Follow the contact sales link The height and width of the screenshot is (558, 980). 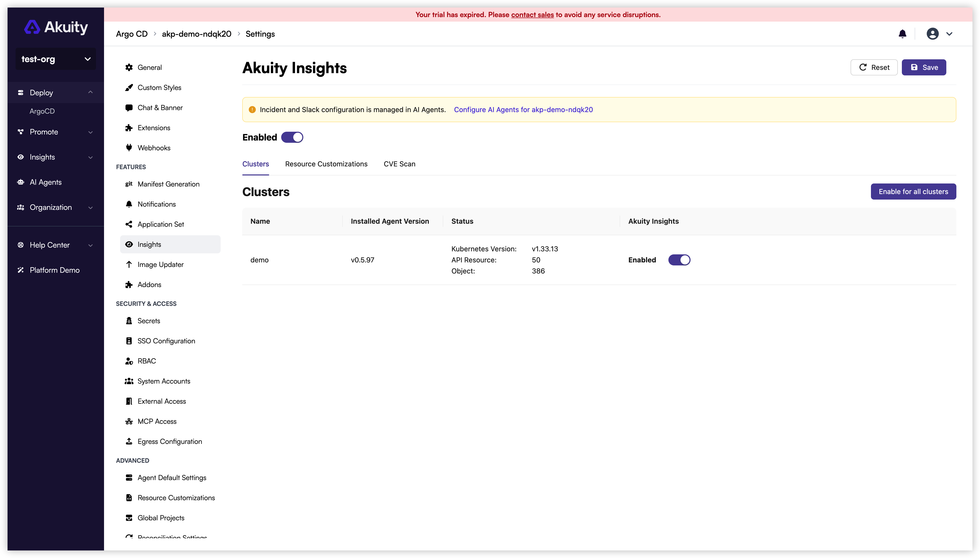point(532,15)
